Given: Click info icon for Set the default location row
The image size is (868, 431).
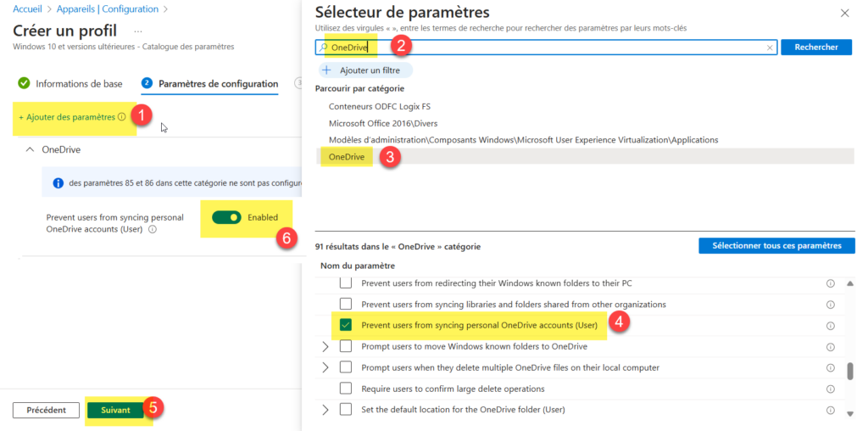Looking at the screenshot, I should coord(831,410).
